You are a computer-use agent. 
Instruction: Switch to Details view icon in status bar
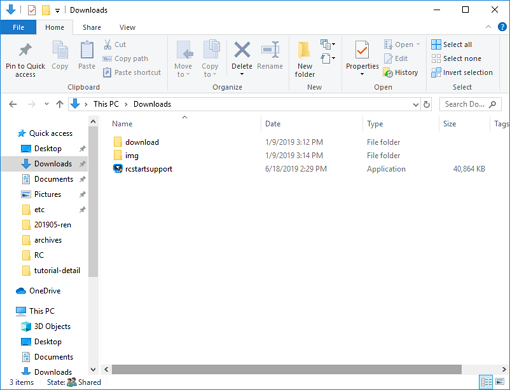point(486,382)
